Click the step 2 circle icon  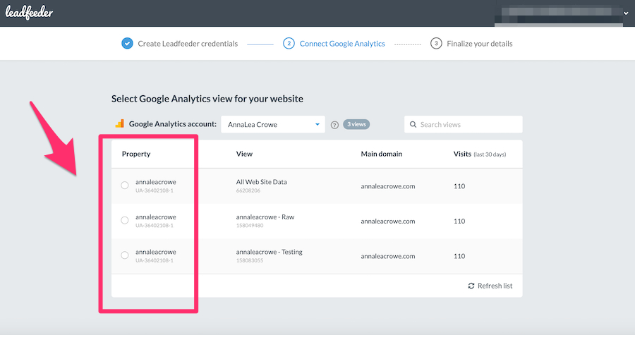pyautogui.click(x=289, y=43)
